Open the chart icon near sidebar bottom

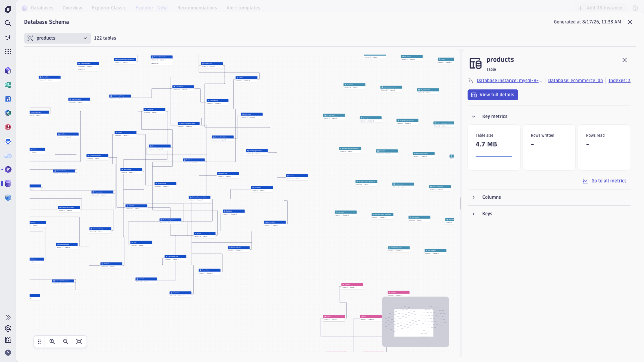(8, 340)
